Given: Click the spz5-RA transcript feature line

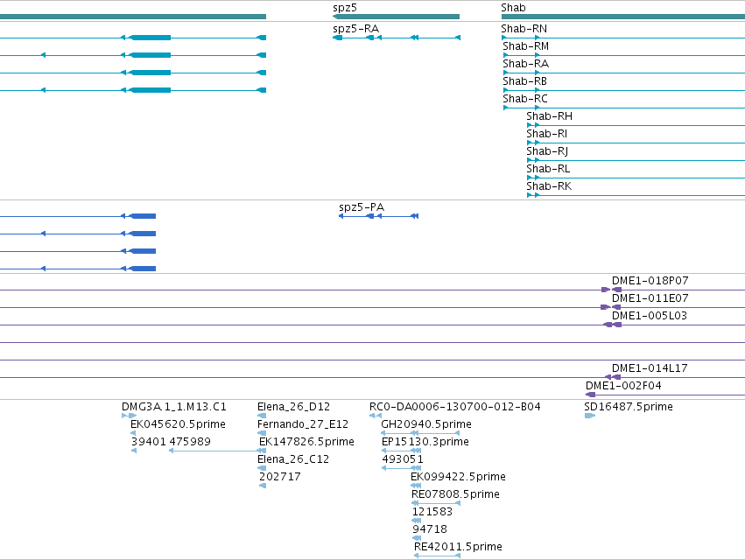Looking at the screenshot, I should (397, 38).
